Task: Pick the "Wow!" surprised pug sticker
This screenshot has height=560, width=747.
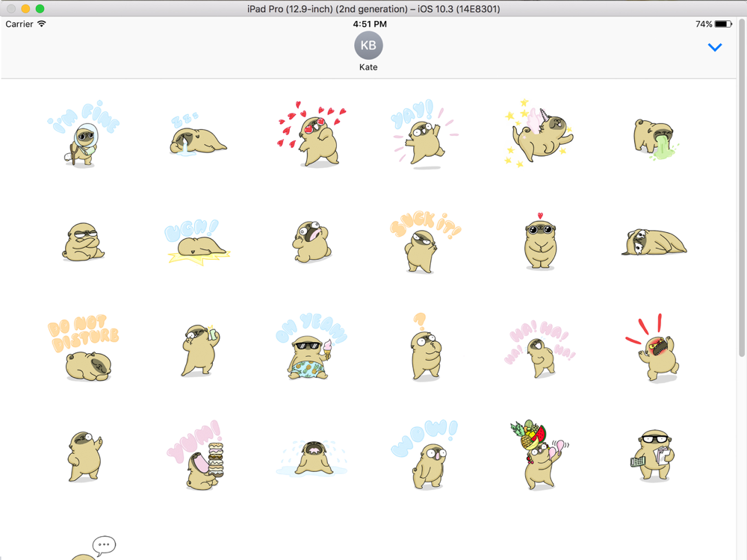Action: [x=425, y=455]
